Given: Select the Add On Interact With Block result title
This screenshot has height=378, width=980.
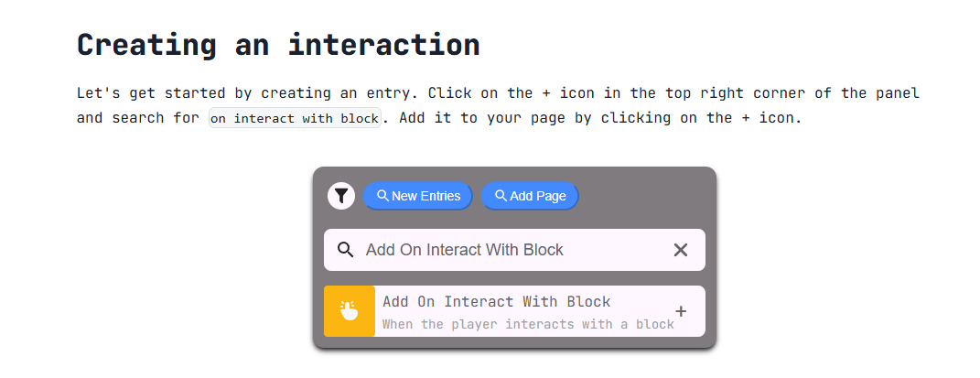Looking at the screenshot, I should point(496,301).
